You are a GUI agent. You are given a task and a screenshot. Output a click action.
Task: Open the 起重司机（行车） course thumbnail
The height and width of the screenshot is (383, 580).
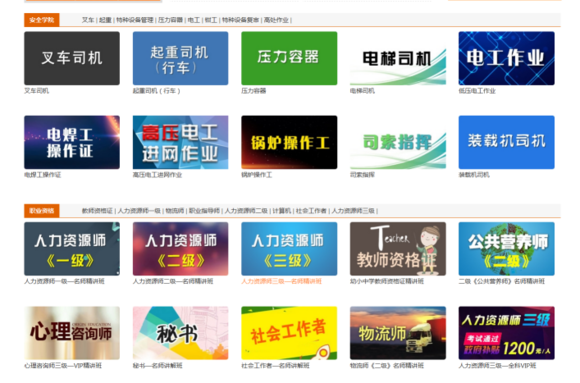pos(181,58)
